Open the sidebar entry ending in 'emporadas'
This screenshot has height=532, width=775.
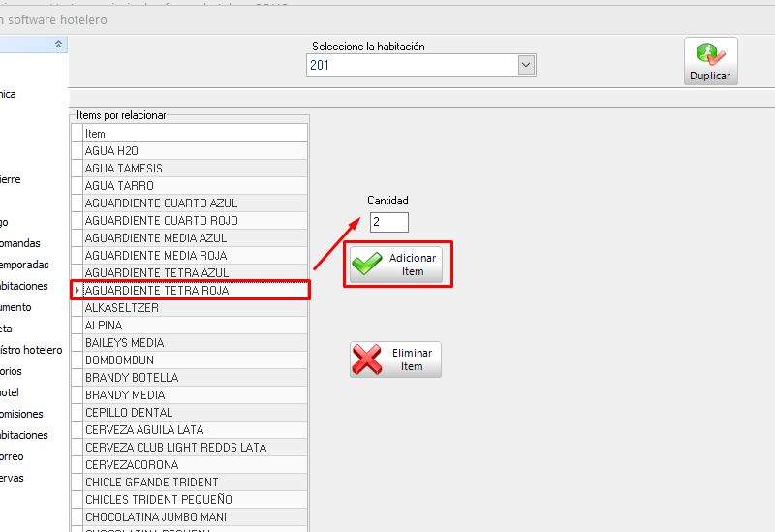(x=24, y=265)
